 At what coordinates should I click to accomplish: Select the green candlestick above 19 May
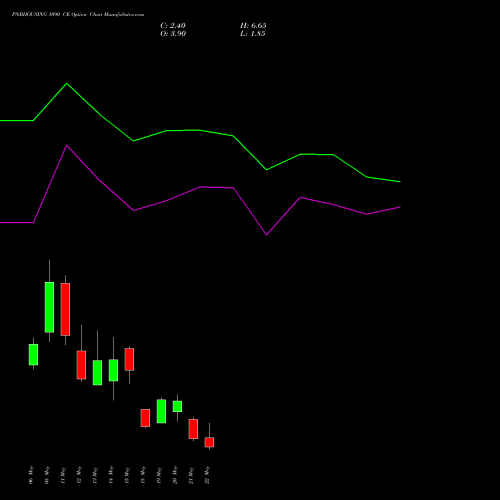[x=161, y=411]
